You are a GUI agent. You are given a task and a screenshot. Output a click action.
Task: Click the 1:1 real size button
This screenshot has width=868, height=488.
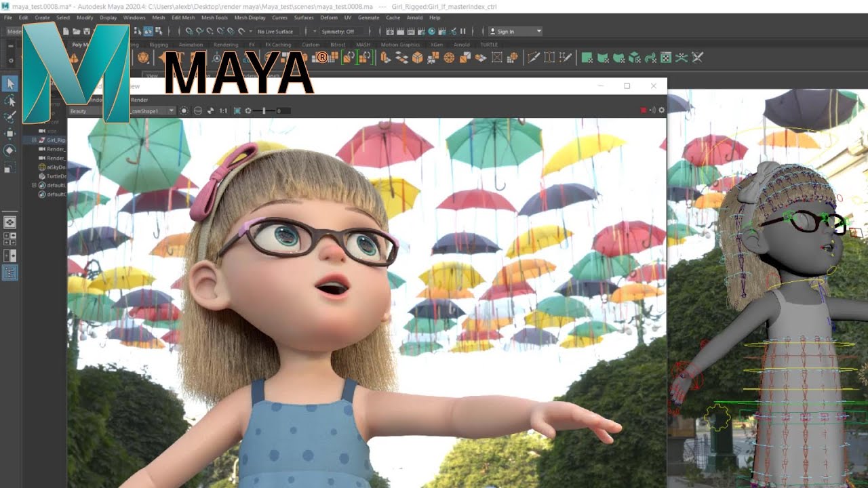point(223,110)
